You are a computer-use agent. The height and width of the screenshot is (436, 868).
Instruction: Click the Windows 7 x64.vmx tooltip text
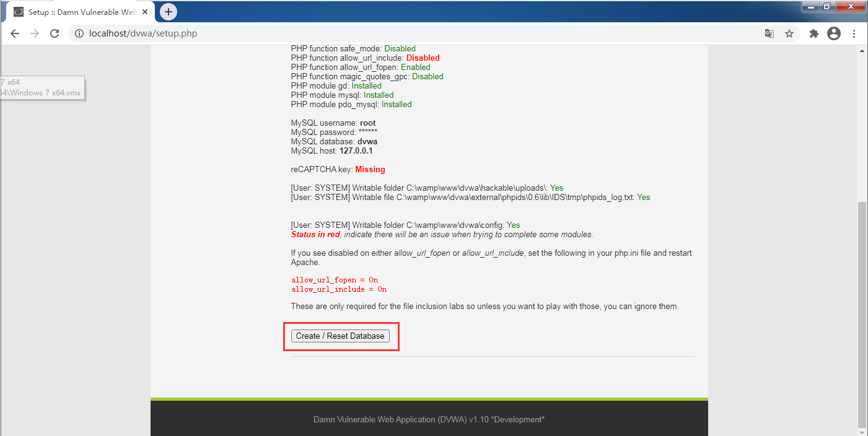(x=40, y=92)
